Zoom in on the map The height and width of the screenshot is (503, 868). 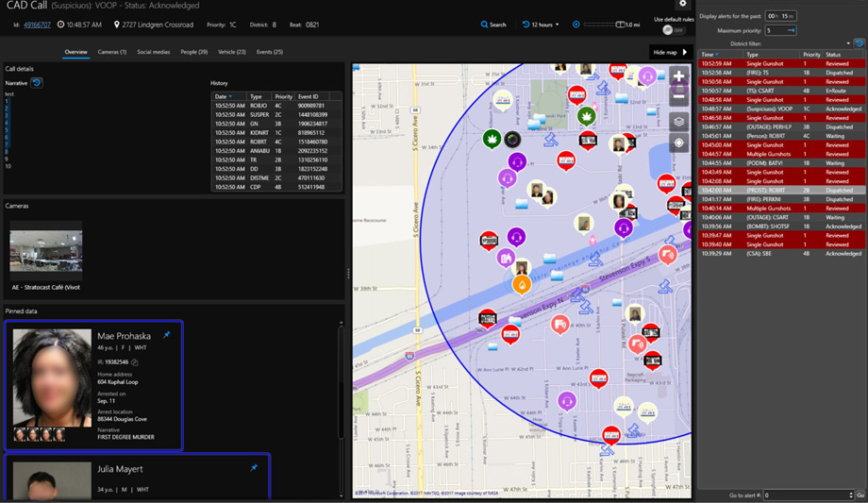678,76
